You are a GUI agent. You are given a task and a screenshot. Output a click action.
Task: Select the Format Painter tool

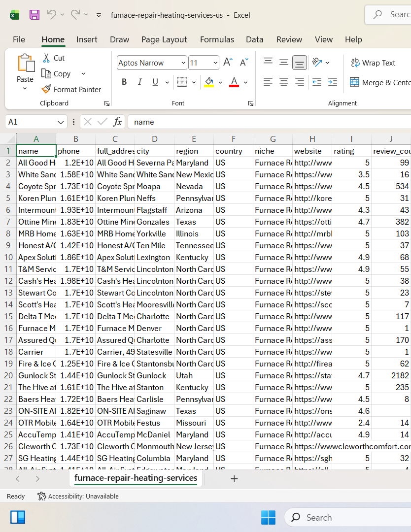tap(71, 89)
